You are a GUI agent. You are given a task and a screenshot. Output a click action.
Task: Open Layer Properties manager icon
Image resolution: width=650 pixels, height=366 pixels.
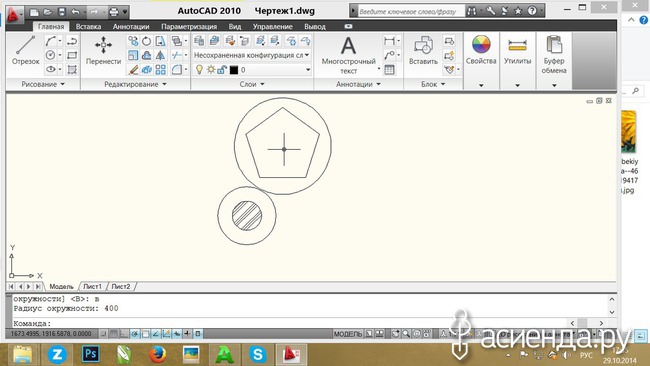[x=199, y=41]
